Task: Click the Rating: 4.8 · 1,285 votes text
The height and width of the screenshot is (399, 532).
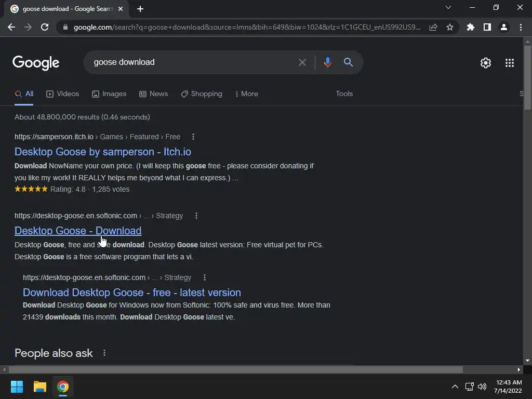Action: (90, 189)
